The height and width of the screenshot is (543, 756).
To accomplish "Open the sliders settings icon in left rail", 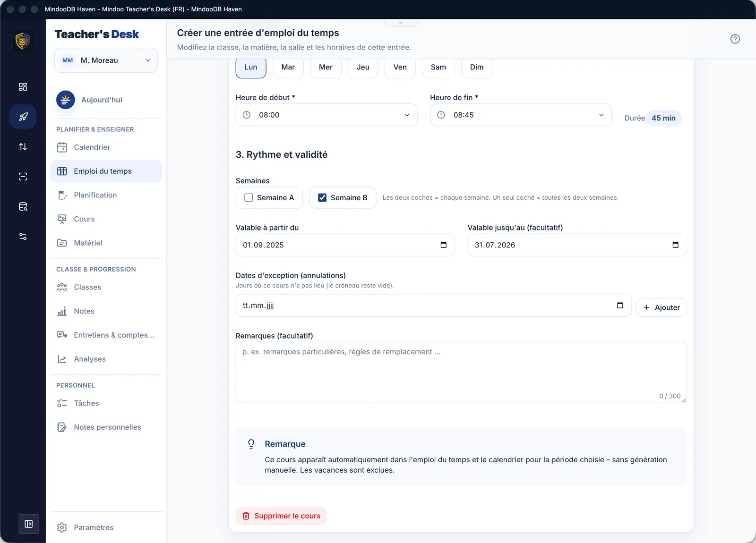I will coord(23,237).
